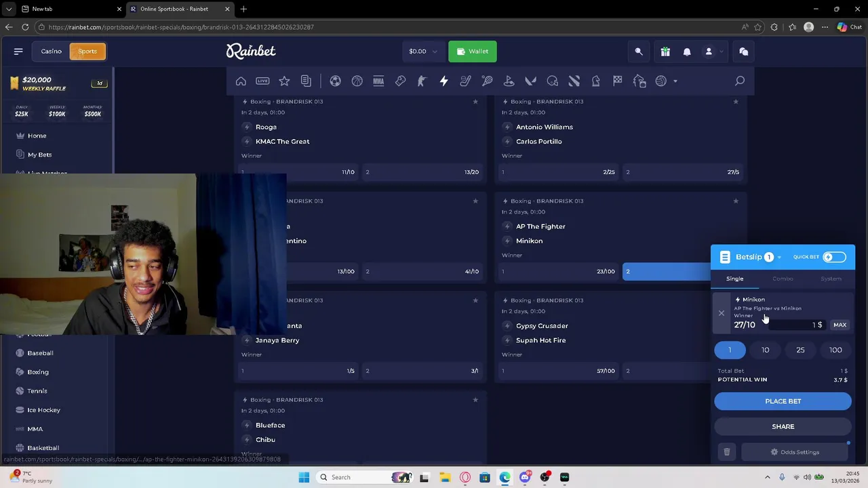Pick Antonio Williams at 2/25 odds

(x=558, y=172)
